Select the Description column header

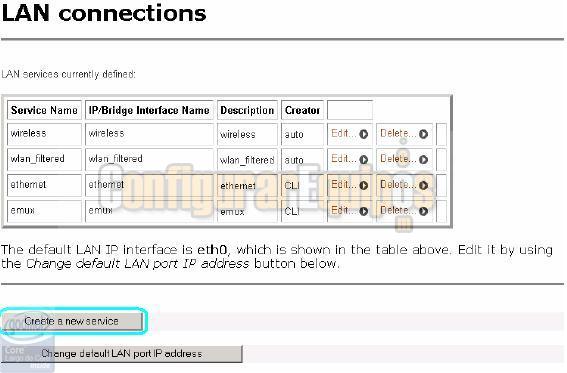coord(247,110)
